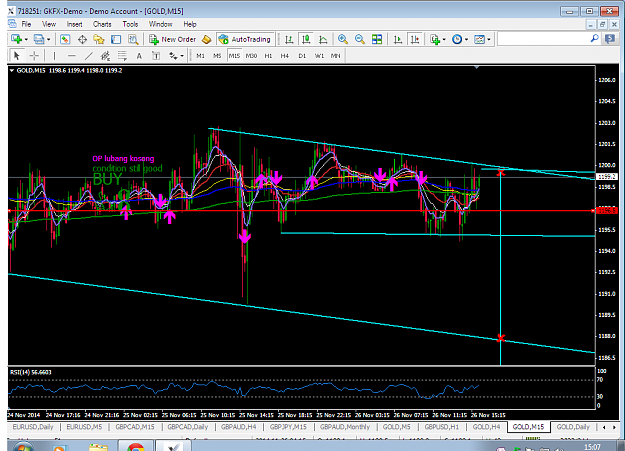
Task: Expand the arrows objects dropdown
Action: pos(182,56)
